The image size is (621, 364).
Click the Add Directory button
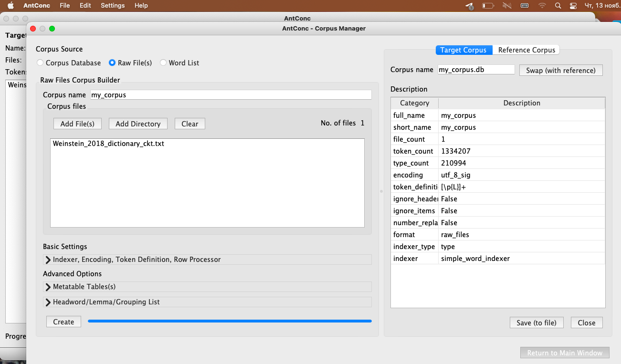point(138,124)
